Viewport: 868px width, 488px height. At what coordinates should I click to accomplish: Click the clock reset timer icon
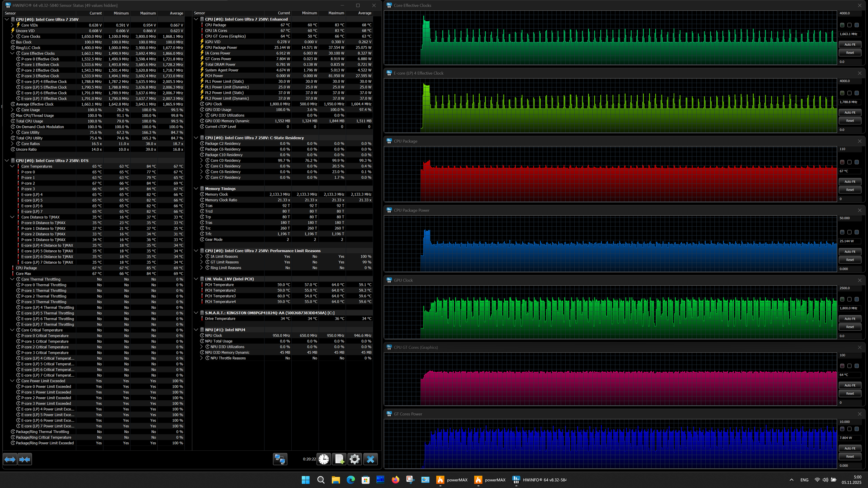[x=323, y=459]
